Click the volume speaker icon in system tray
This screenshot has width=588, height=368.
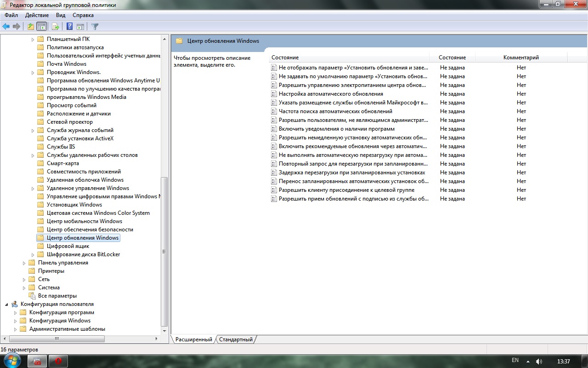point(539,362)
